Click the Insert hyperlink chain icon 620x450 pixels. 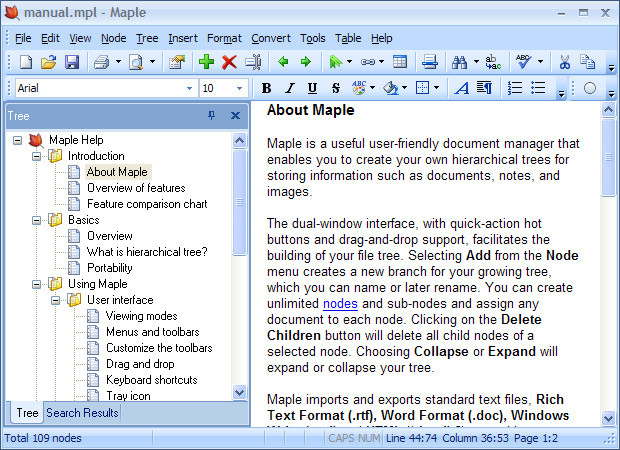pos(368,62)
